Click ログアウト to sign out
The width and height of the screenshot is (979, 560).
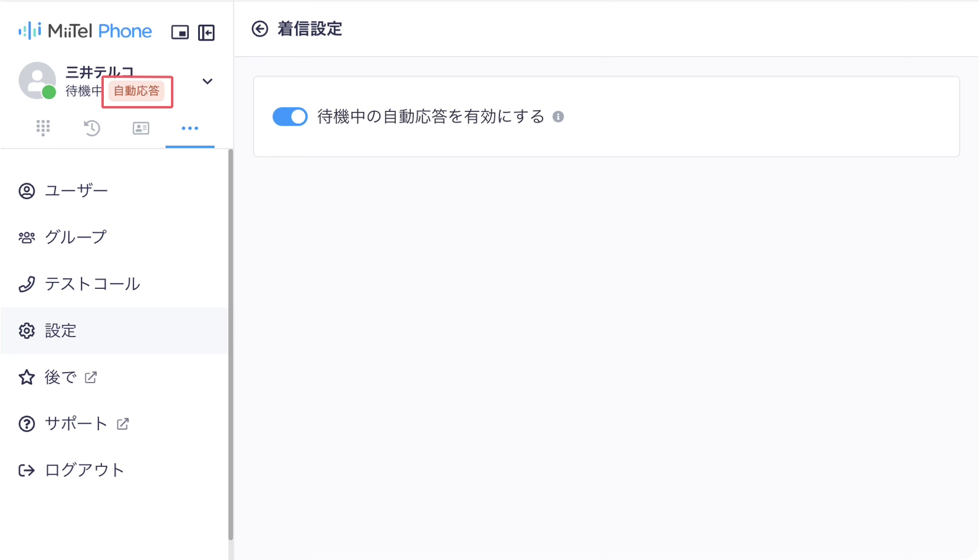(x=114, y=470)
